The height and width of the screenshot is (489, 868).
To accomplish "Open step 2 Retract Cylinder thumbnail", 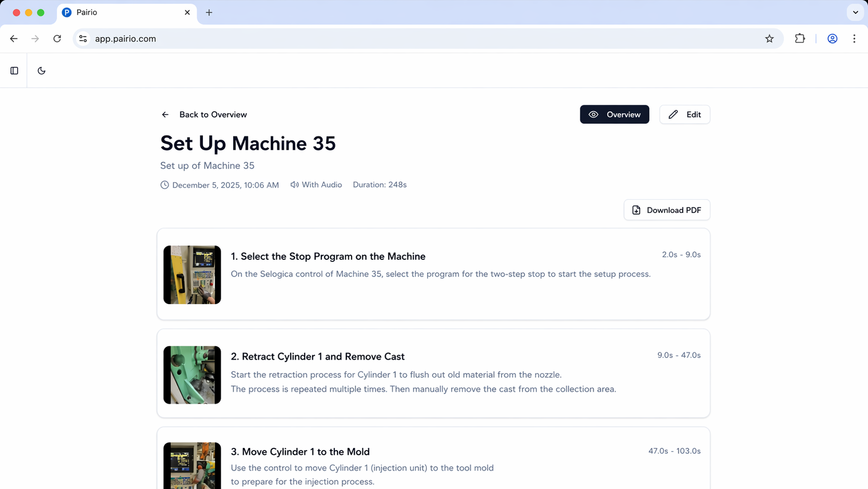I will [192, 375].
